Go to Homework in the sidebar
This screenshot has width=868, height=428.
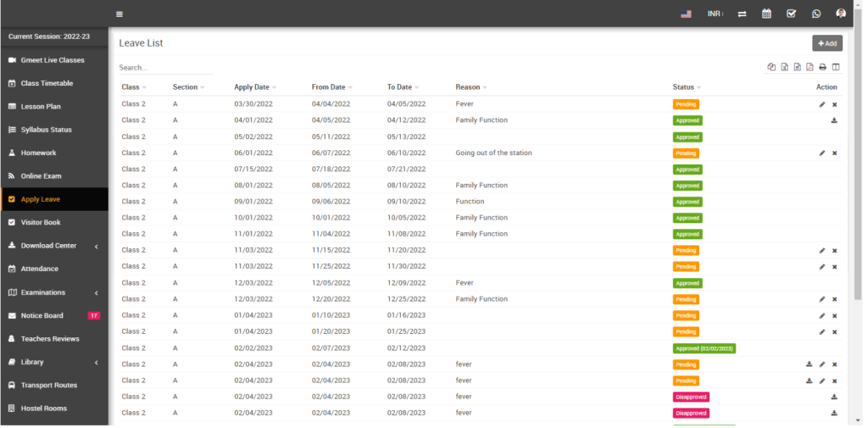pyautogui.click(x=38, y=153)
